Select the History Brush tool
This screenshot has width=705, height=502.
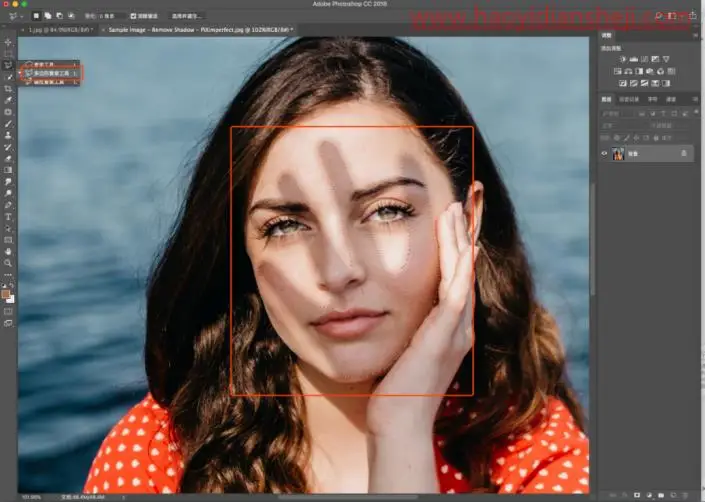8,147
